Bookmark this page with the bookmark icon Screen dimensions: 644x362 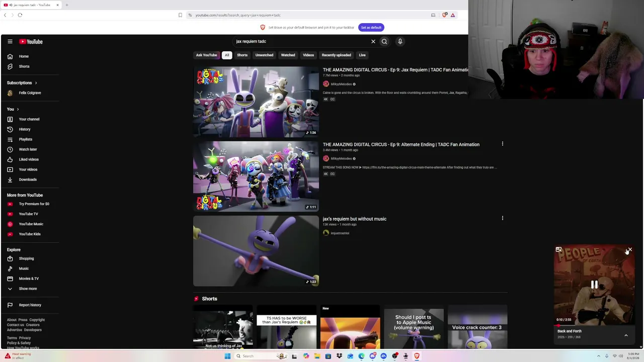(x=180, y=15)
